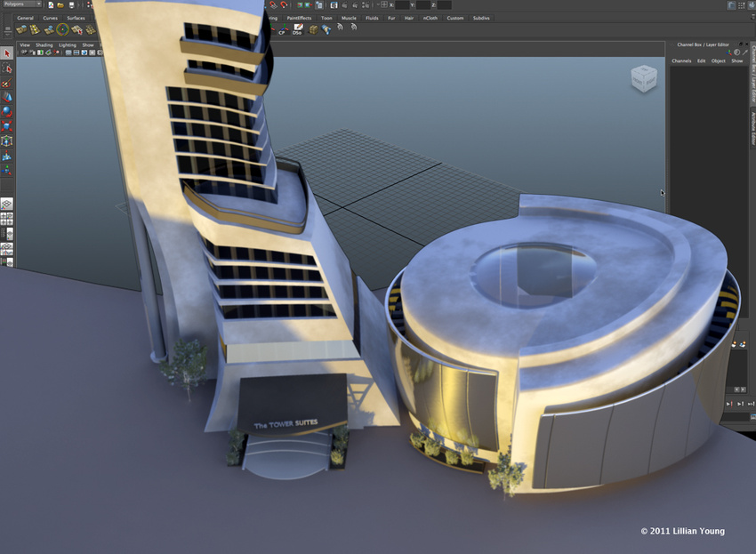The width and height of the screenshot is (756, 554).
Task: Toggle the snap to magnet icon
Action: point(273,4)
